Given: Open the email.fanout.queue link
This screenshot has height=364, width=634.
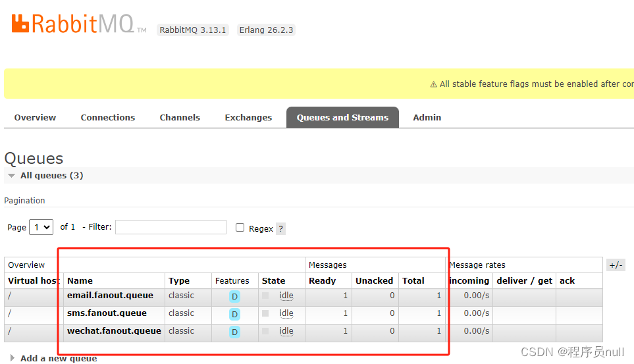Looking at the screenshot, I should (x=110, y=296).
